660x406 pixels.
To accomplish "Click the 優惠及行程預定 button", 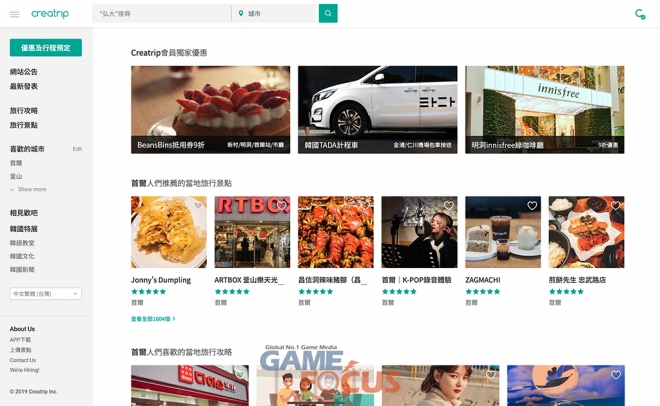I will coord(46,48).
